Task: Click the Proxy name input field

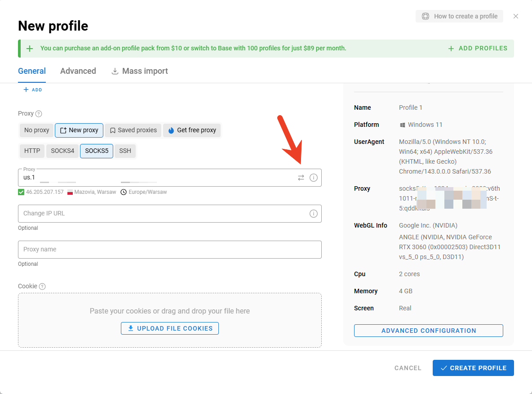Action: [169, 250]
